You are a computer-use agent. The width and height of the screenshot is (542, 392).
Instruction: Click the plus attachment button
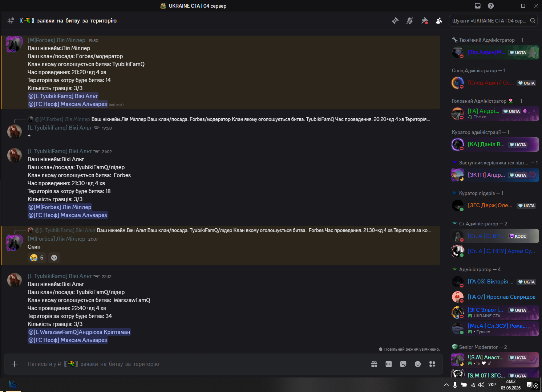click(x=15, y=364)
